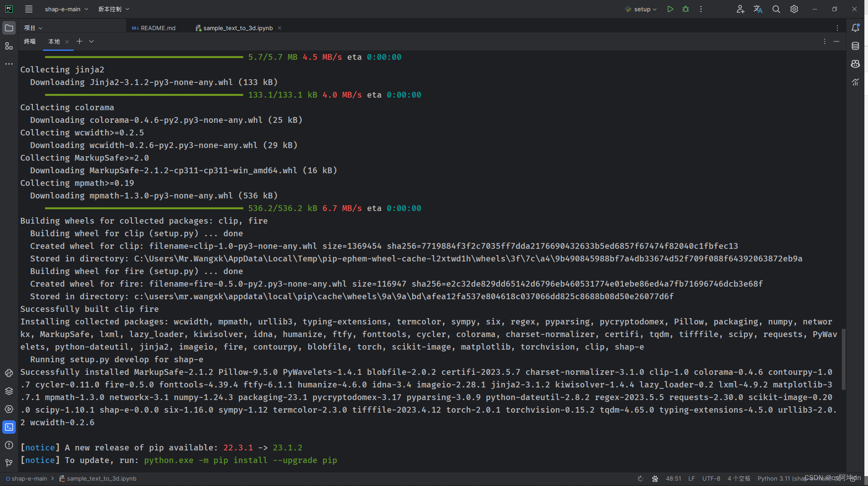This screenshot has height=486, width=868.
Task: Click the background tasks spinner
Action: coord(640,479)
